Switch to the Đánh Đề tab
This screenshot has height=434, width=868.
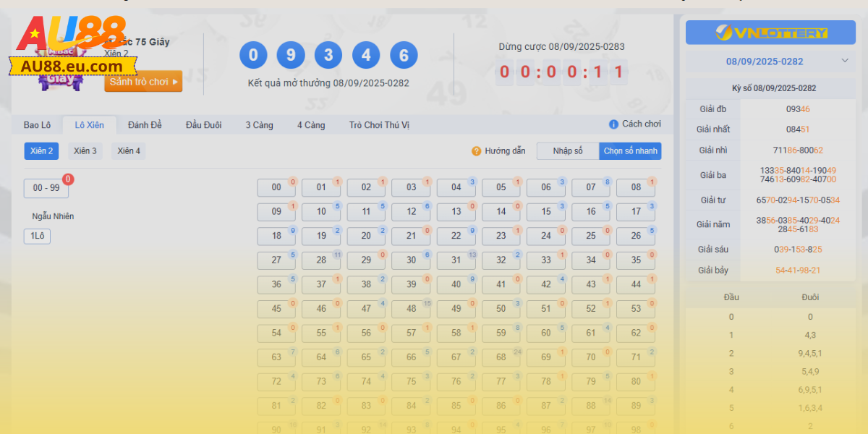pos(145,125)
